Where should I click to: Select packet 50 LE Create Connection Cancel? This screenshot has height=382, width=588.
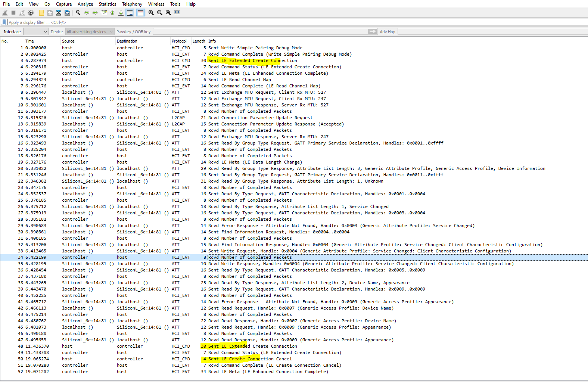tap(294, 359)
